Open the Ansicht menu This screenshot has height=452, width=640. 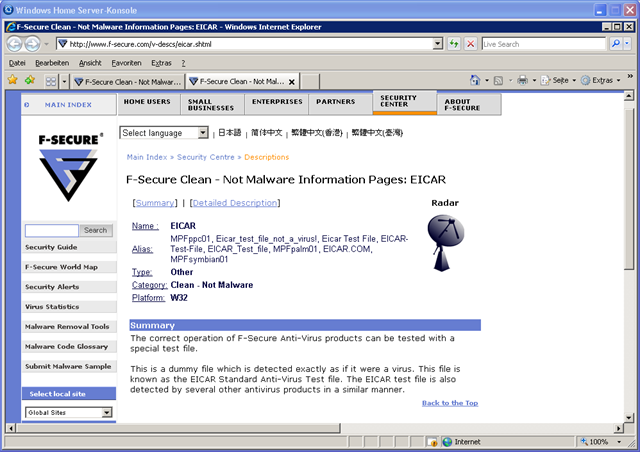click(90, 63)
